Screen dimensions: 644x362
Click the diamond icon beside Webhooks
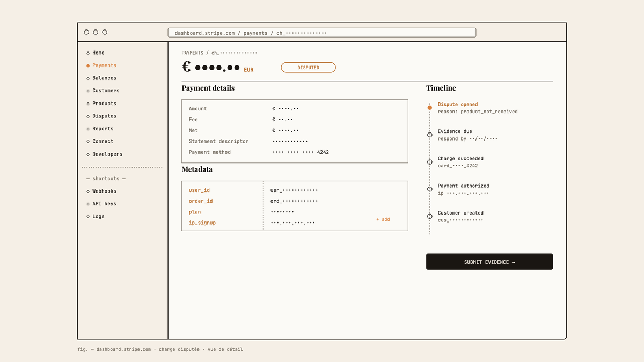pyautogui.click(x=88, y=191)
